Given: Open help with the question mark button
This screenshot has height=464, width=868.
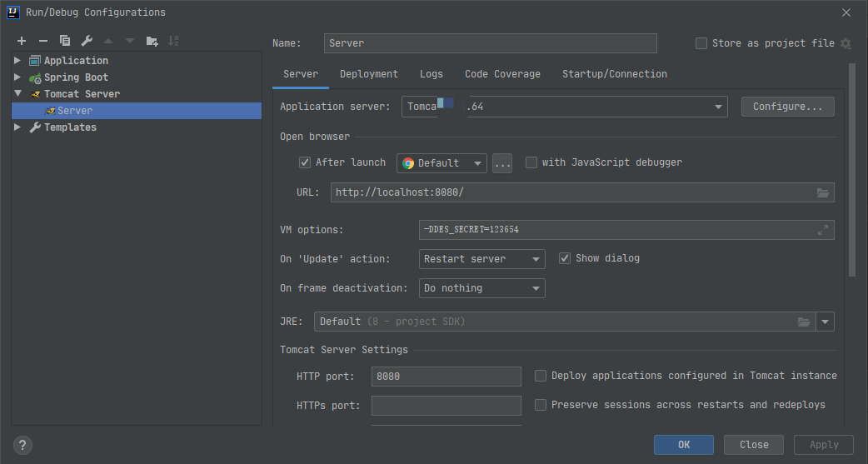Looking at the screenshot, I should click(22, 445).
